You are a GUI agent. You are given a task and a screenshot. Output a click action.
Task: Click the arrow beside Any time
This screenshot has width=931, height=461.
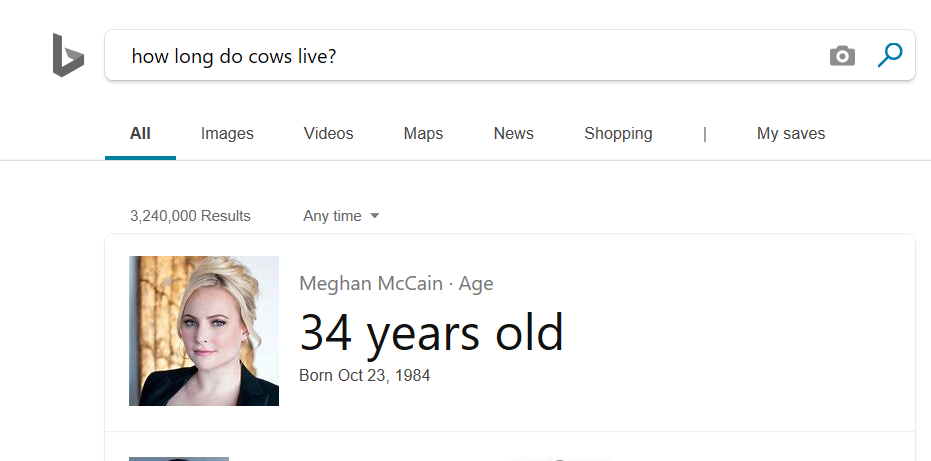[375, 216]
